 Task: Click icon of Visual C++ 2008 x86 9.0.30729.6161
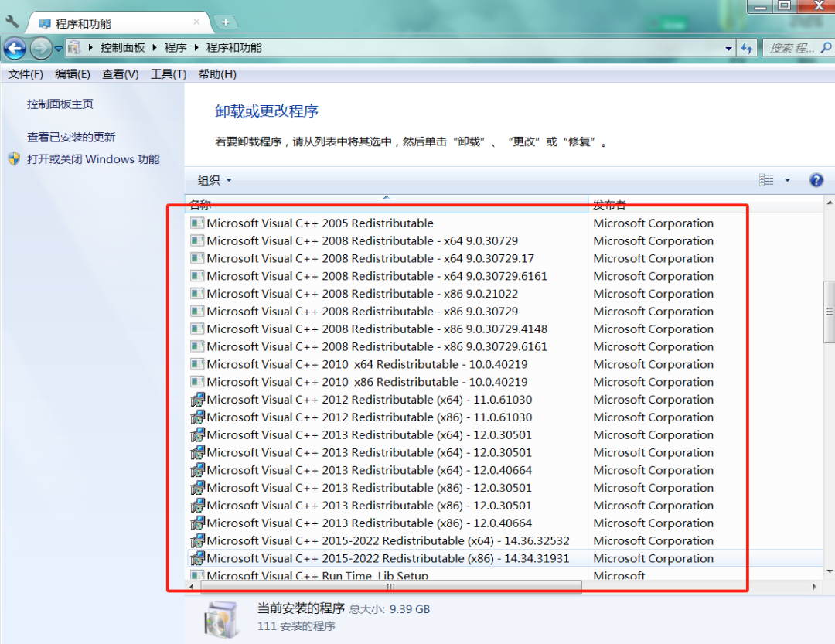[197, 347]
